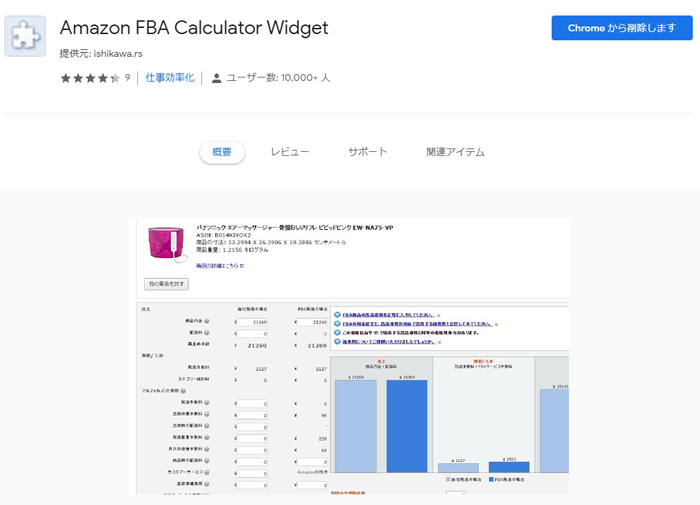Click the Amazon FBA Calculator Widget title
Image resolution: width=700 pixels, height=505 pixels.
point(194,28)
